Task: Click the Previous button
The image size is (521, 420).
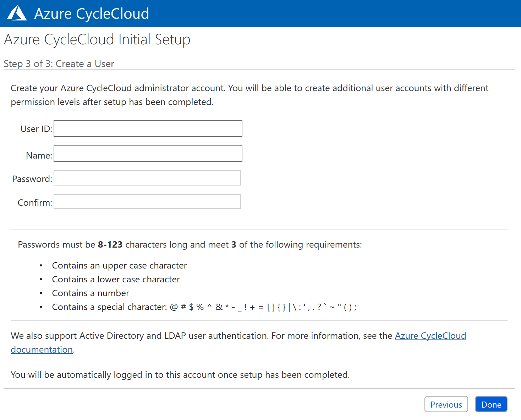Action: 446,404
